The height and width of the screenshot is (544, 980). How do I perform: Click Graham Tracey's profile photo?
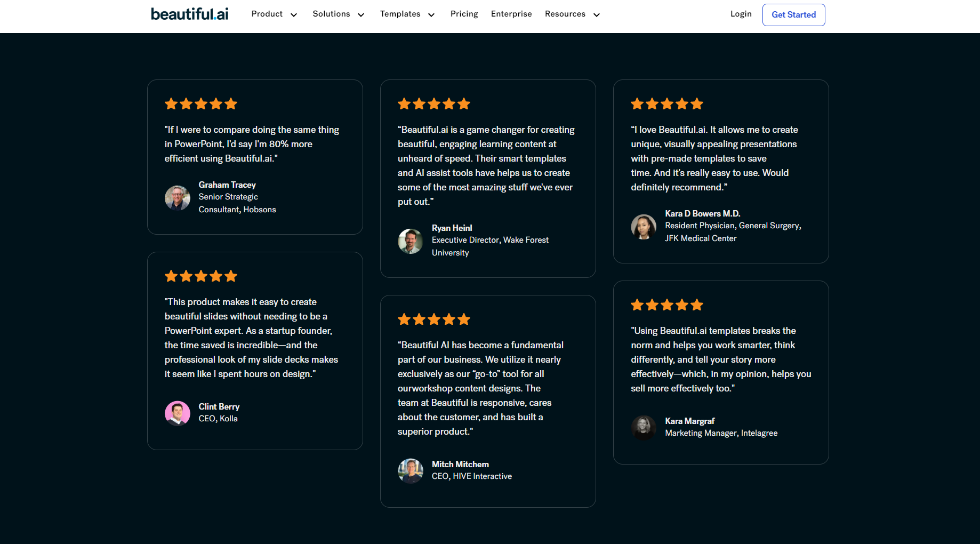tap(178, 198)
